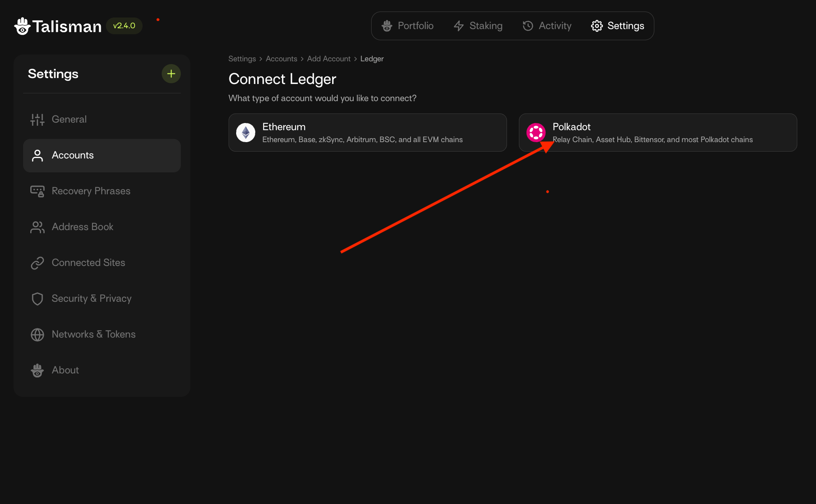Click the Accounts breadcrumb link
This screenshot has height=504, width=816.
point(281,59)
